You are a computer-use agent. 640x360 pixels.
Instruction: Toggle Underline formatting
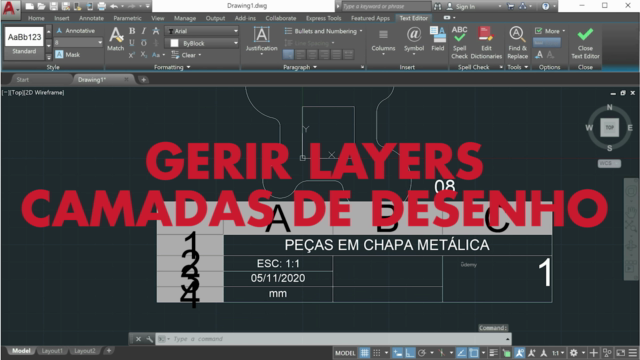point(132,43)
